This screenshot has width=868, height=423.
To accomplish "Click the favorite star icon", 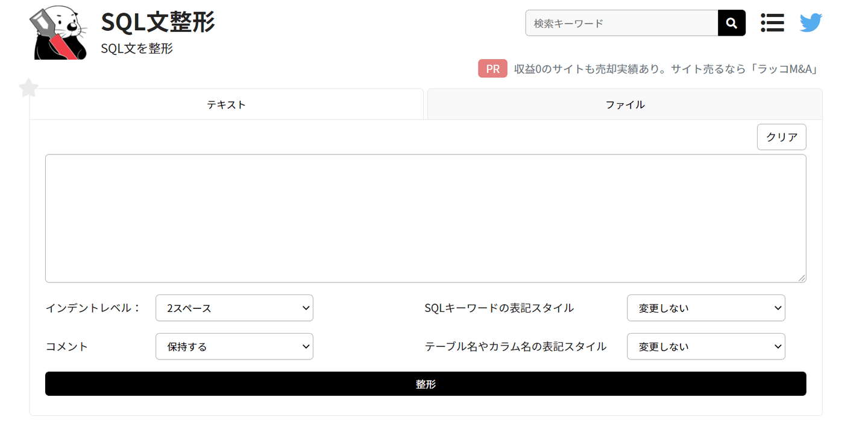I will coord(28,88).
